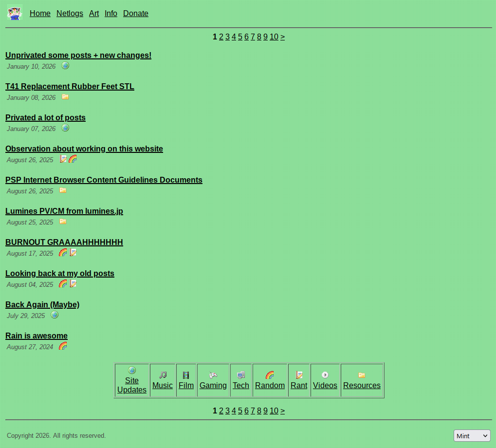Open the Donate menu item

[x=135, y=14]
